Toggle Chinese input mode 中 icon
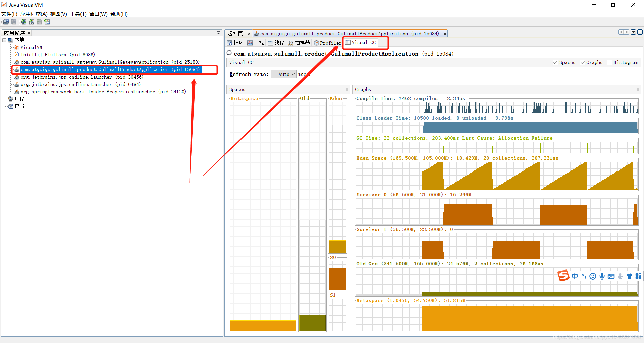 pos(575,276)
